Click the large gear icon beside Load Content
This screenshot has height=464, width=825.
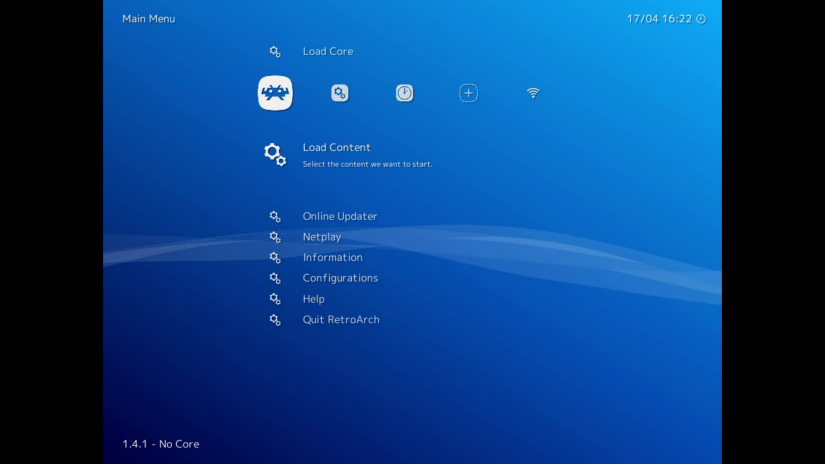275,155
